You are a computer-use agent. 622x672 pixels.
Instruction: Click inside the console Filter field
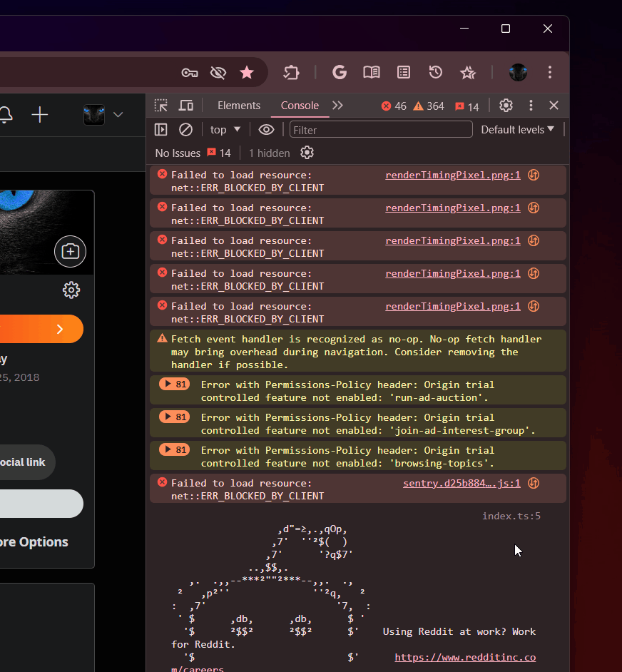[x=380, y=129]
